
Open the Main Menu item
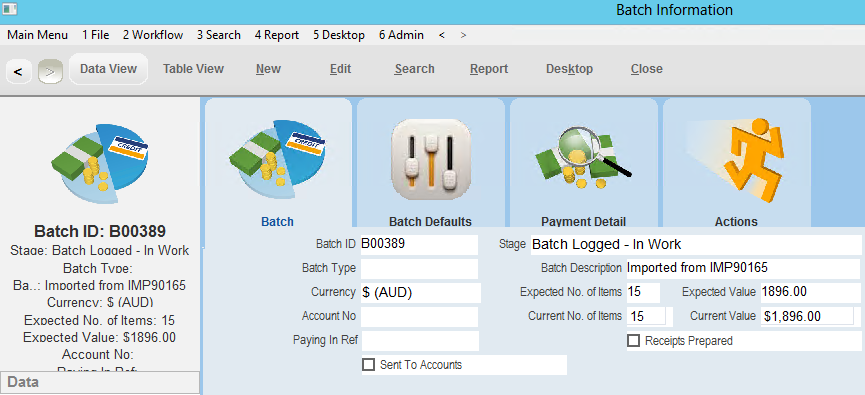pos(38,35)
